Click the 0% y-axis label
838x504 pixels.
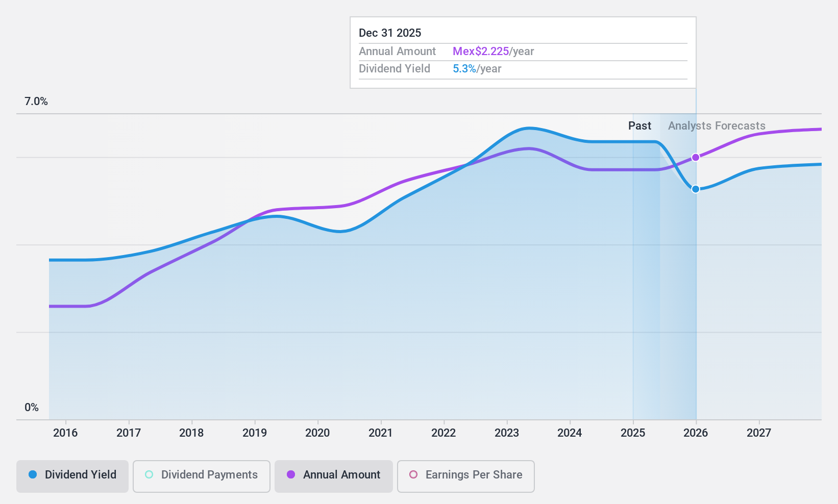[x=32, y=408]
